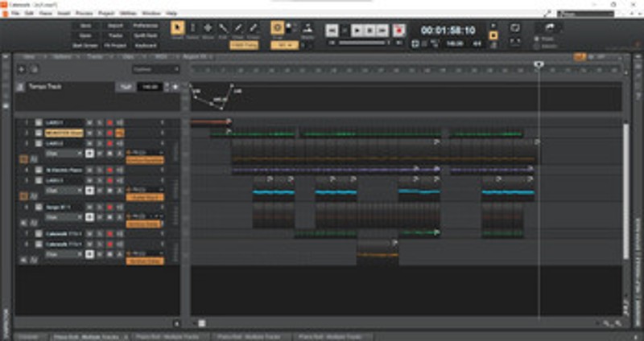Click the Import button

(x=115, y=26)
